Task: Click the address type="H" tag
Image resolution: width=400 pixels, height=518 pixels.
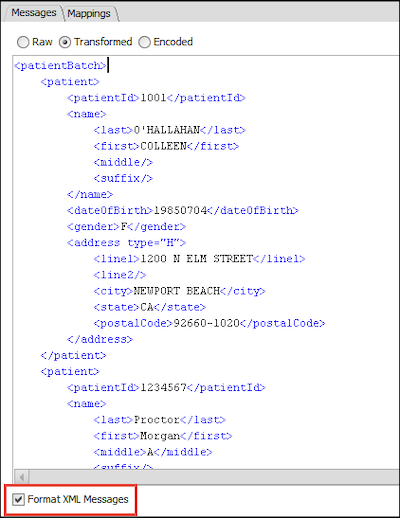Action: click(126, 243)
